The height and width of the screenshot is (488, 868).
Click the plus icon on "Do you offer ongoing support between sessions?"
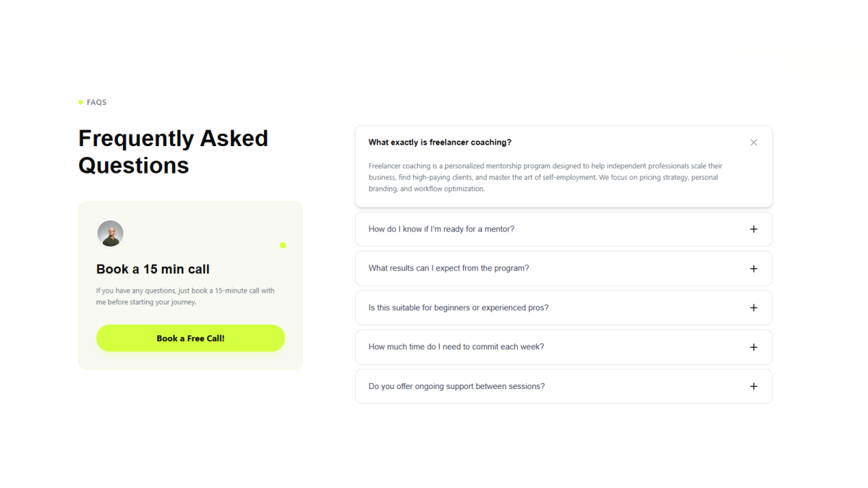point(753,386)
